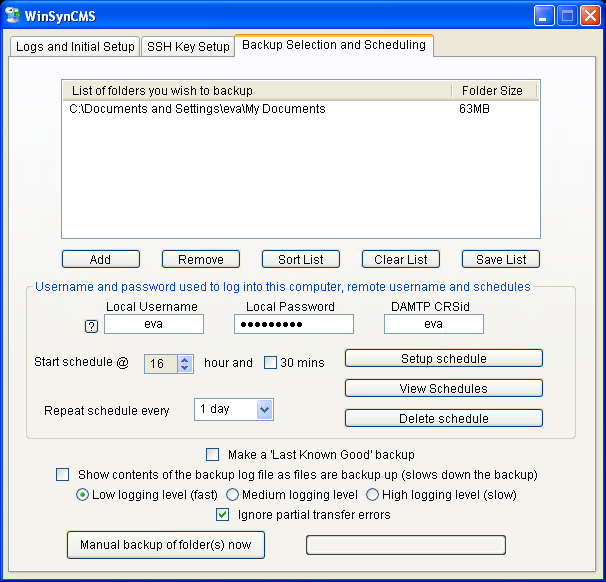Switch to Logs and Initial Setup tab

(75, 47)
